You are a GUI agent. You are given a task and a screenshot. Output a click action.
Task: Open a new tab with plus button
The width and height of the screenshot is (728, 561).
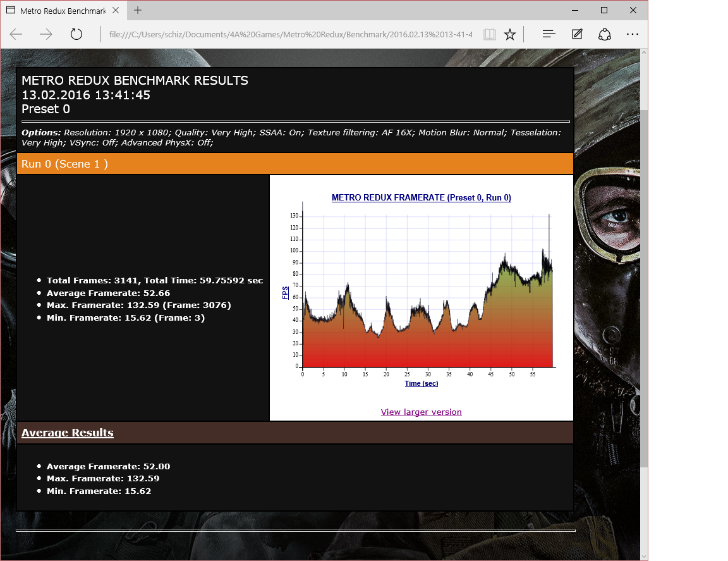click(x=138, y=10)
